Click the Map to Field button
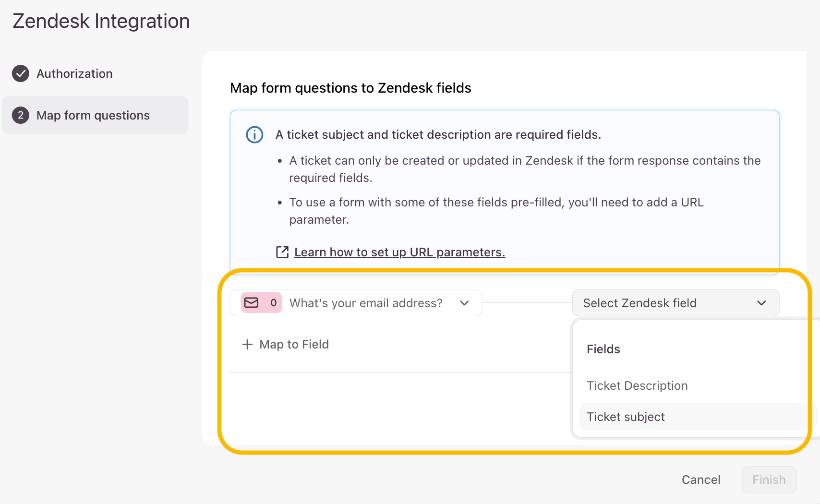This screenshot has width=820, height=504. coord(294,344)
